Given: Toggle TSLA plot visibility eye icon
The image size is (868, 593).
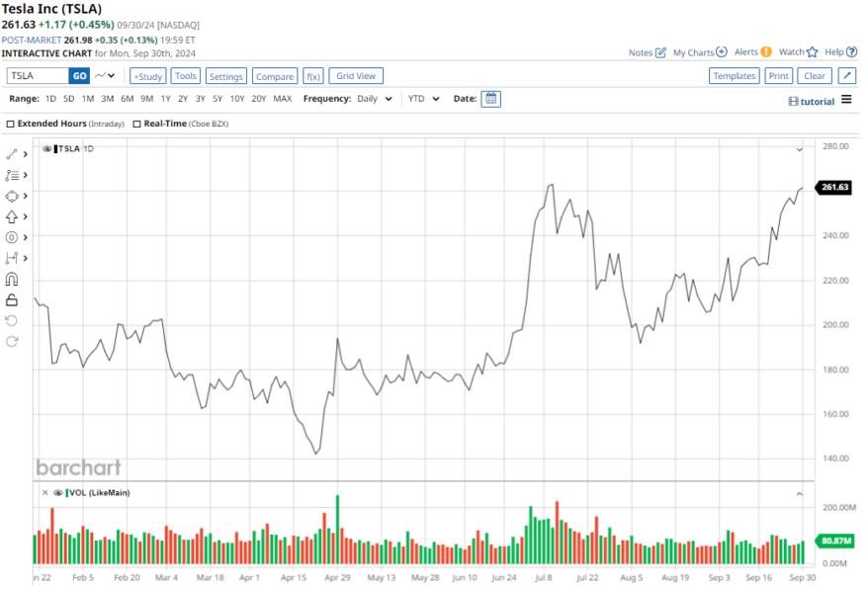Looking at the screenshot, I should coord(47,149).
